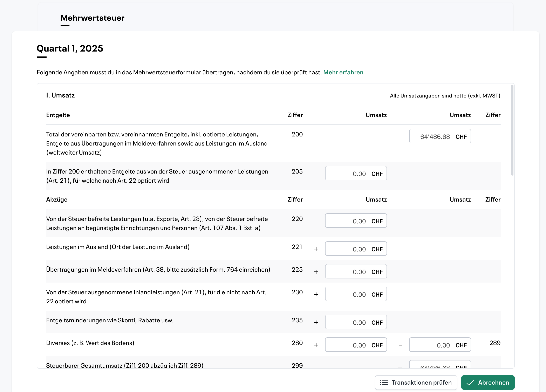Click the 'Leistungen im Ausland' row label
Image resolution: width=546 pixels, height=392 pixels.
118,247
